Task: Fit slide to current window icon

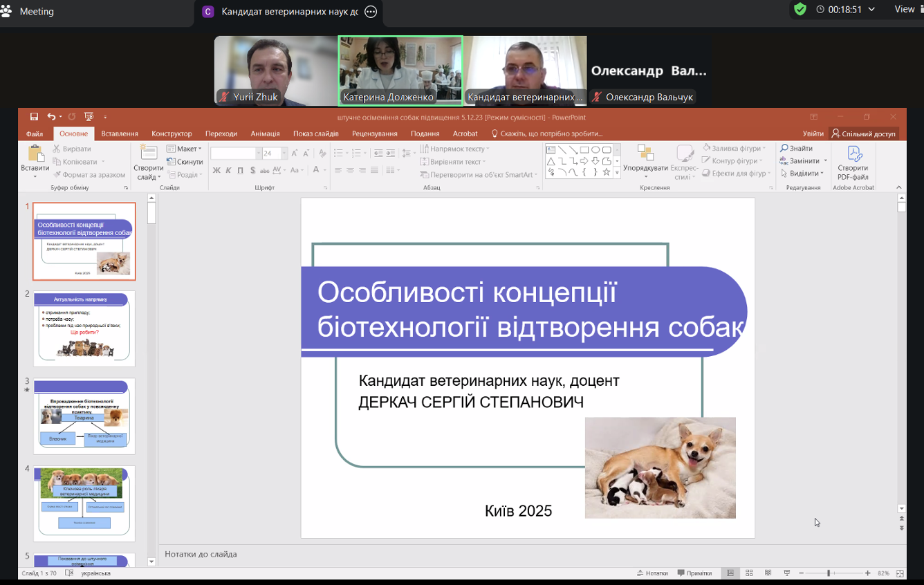Action: point(900,573)
